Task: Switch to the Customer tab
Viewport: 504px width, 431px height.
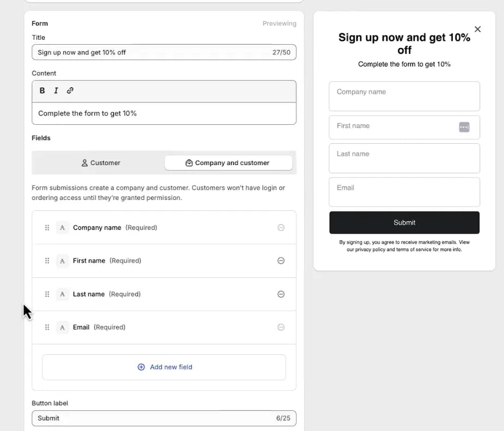Action: (x=101, y=162)
